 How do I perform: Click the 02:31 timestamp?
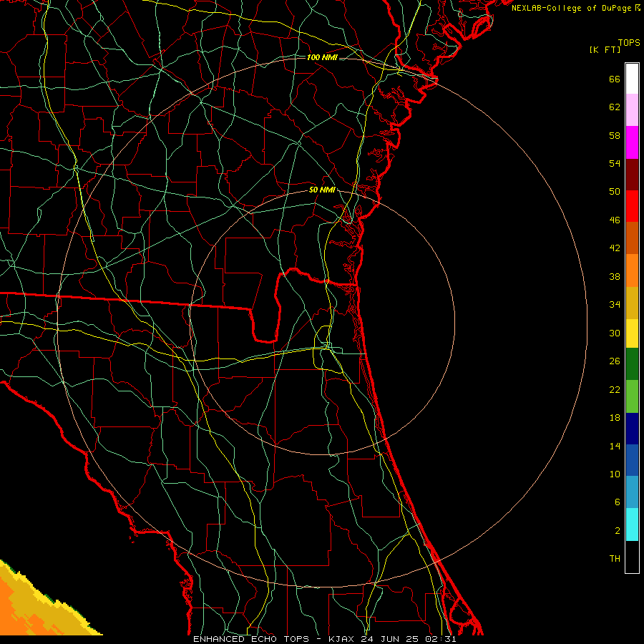441,639
